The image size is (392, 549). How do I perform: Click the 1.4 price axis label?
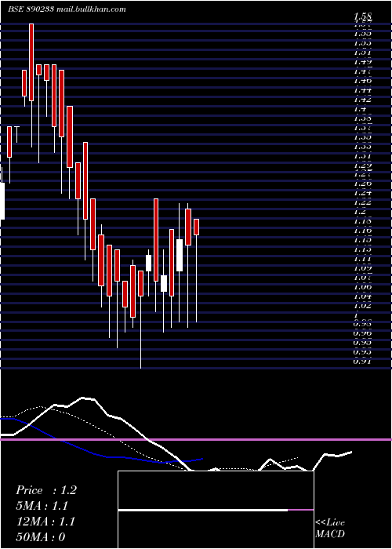click(x=360, y=109)
